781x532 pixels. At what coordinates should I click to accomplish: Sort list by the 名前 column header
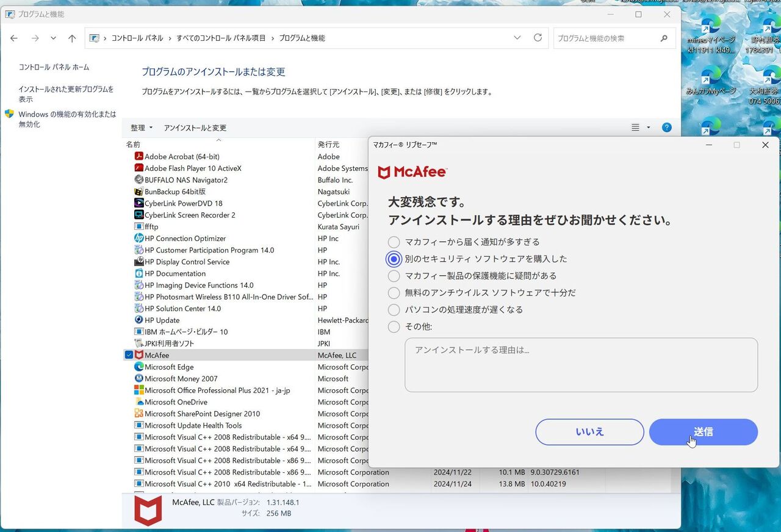tap(133, 145)
